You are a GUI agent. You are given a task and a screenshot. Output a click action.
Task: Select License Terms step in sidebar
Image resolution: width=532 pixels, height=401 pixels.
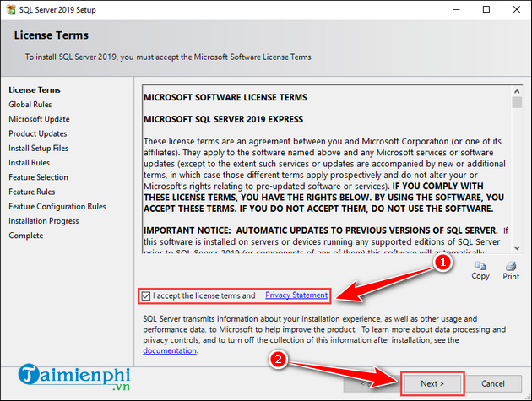tap(35, 89)
